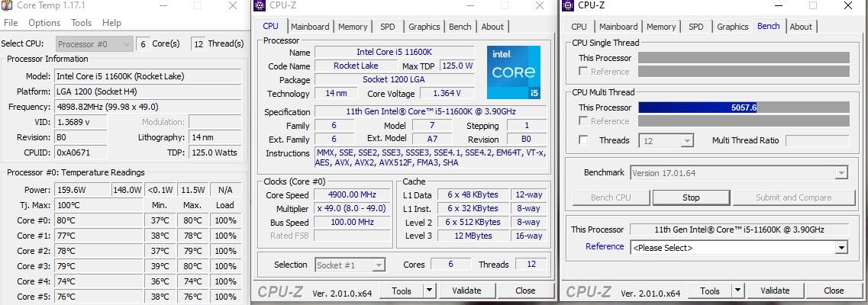Click the Bus Speed 100.00 MHz field
This screenshot has width=868, height=305.
pos(352,222)
